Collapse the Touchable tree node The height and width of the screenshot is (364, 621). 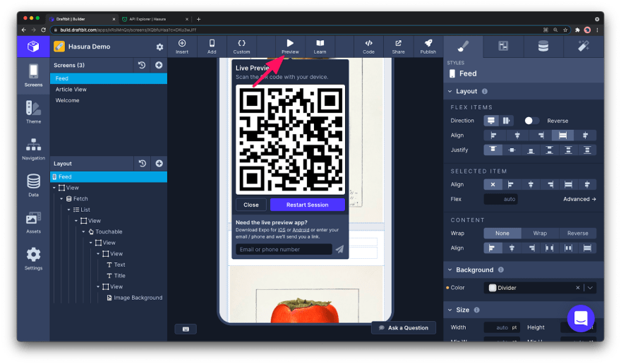pos(83,231)
